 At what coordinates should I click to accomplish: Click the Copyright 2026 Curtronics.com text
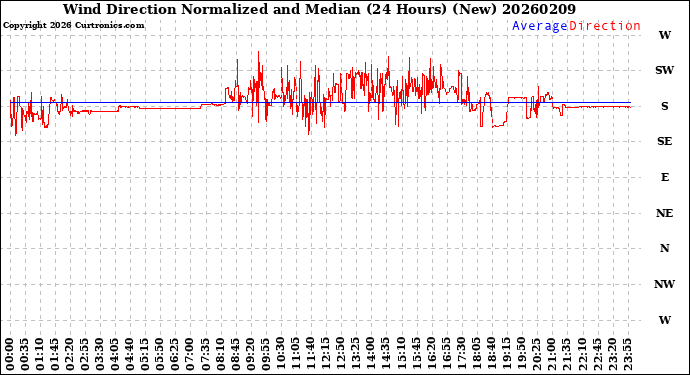73,25
